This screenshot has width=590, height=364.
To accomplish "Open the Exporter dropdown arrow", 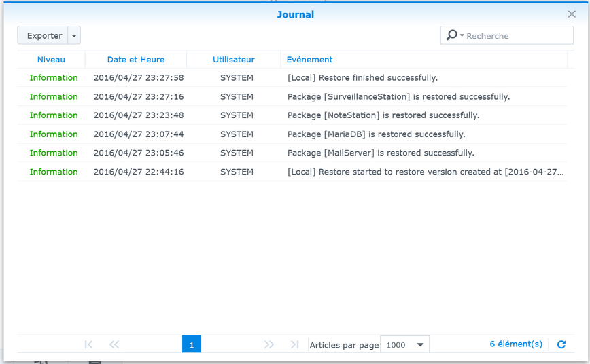I will point(74,36).
